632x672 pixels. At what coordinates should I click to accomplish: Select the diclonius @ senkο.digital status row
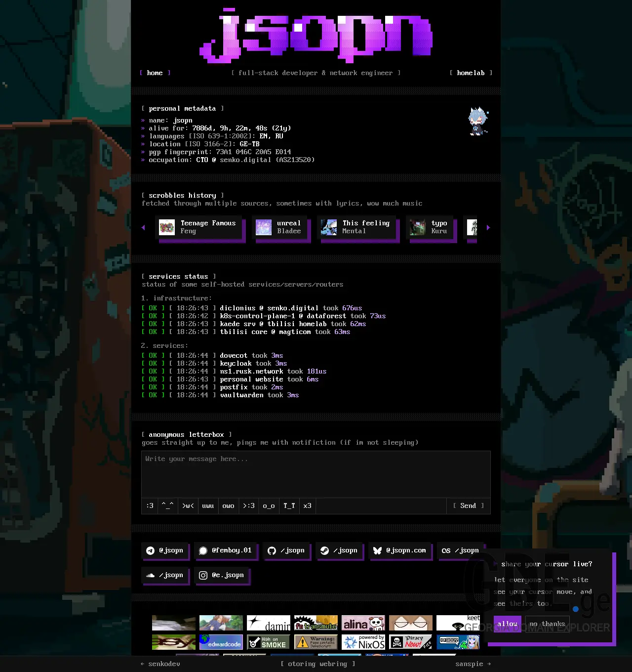(x=252, y=308)
